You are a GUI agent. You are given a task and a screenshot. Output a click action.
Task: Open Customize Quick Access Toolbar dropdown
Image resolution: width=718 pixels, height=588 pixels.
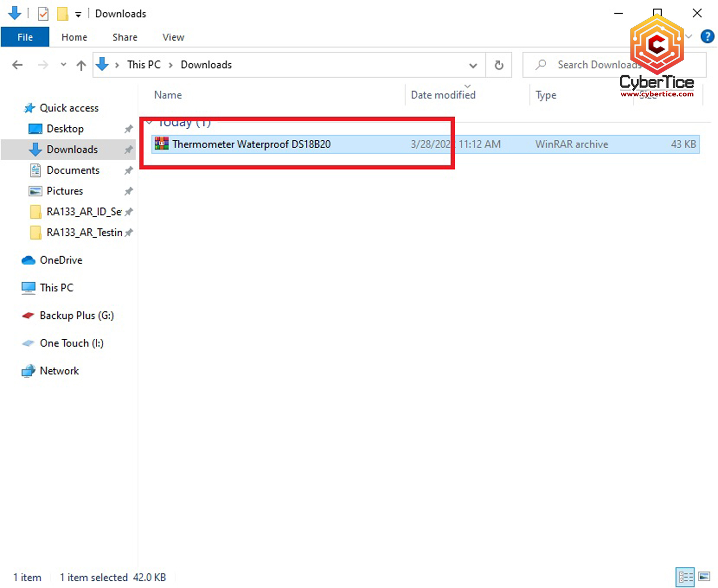click(x=78, y=14)
